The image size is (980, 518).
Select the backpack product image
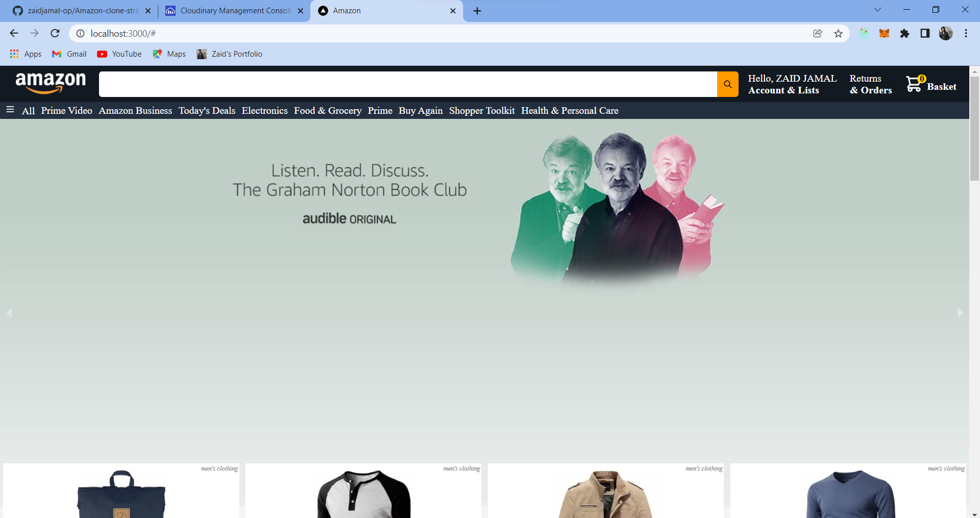point(121,494)
